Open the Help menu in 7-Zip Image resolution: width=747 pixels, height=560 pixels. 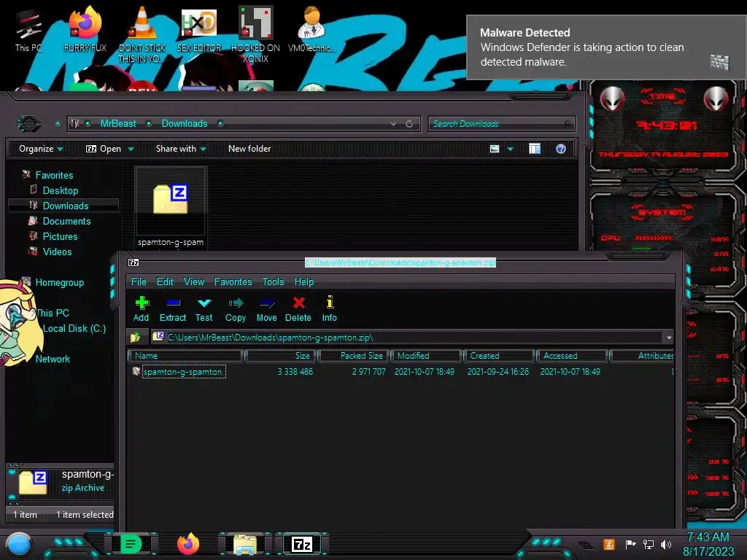tap(304, 281)
